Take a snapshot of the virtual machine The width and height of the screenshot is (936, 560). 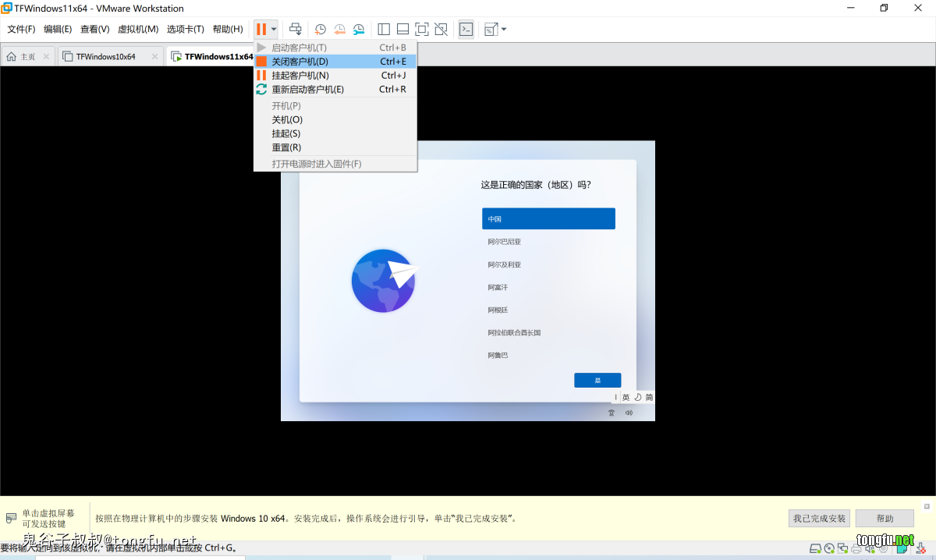click(x=321, y=30)
